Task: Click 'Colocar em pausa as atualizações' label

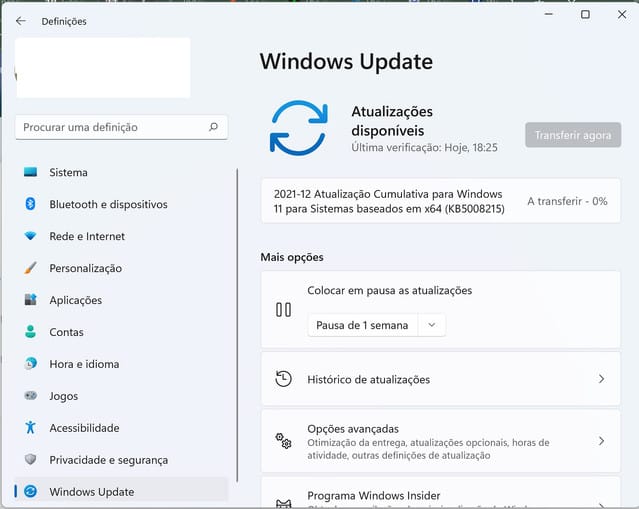Action: coord(390,290)
